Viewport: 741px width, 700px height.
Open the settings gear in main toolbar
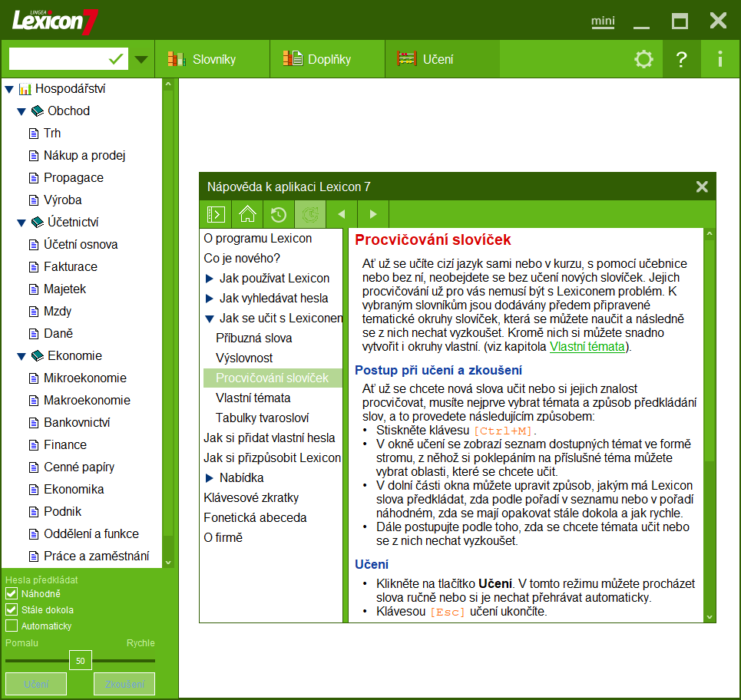tap(643, 59)
